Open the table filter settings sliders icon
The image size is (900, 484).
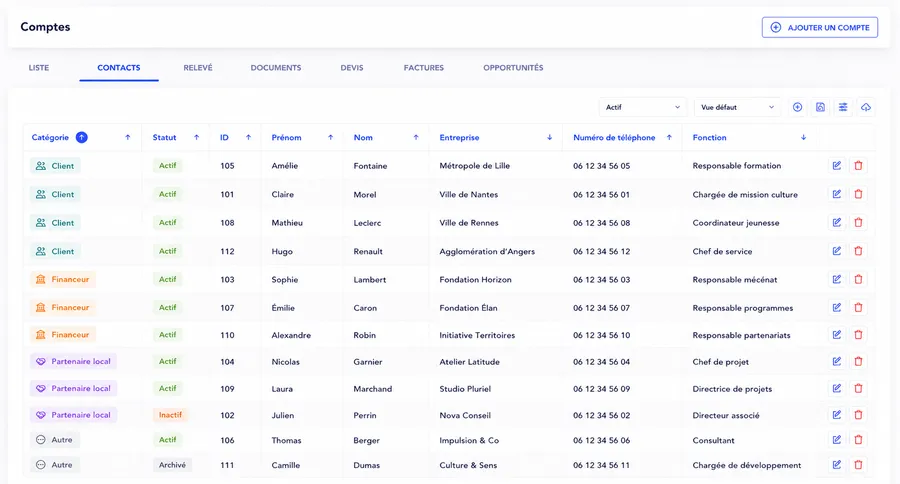click(843, 107)
